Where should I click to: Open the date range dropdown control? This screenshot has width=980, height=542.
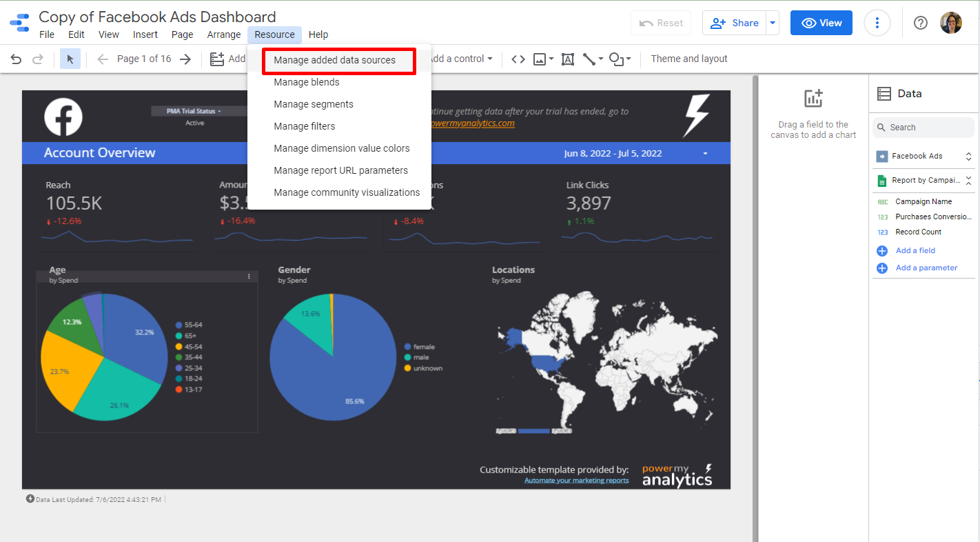coord(705,154)
